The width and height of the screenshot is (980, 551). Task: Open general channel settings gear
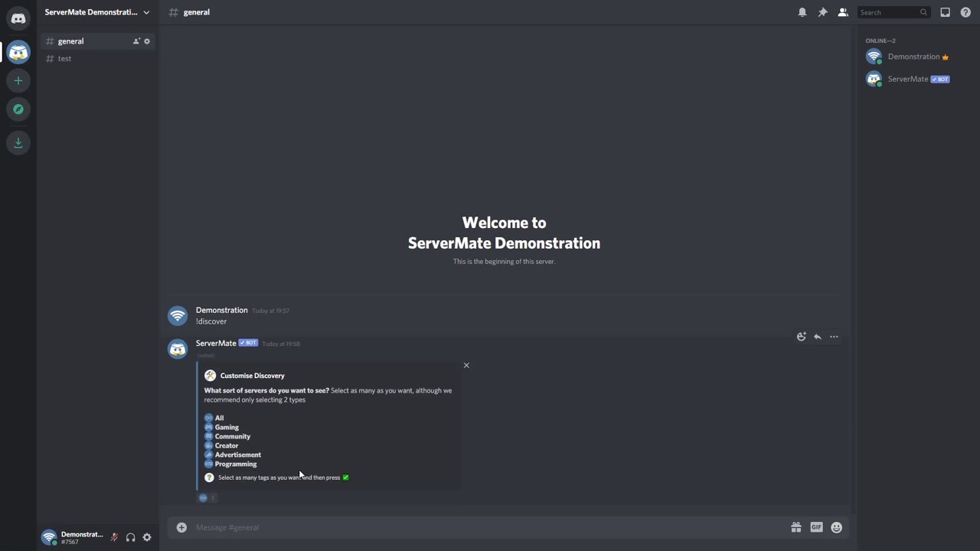[x=147, y=41]
